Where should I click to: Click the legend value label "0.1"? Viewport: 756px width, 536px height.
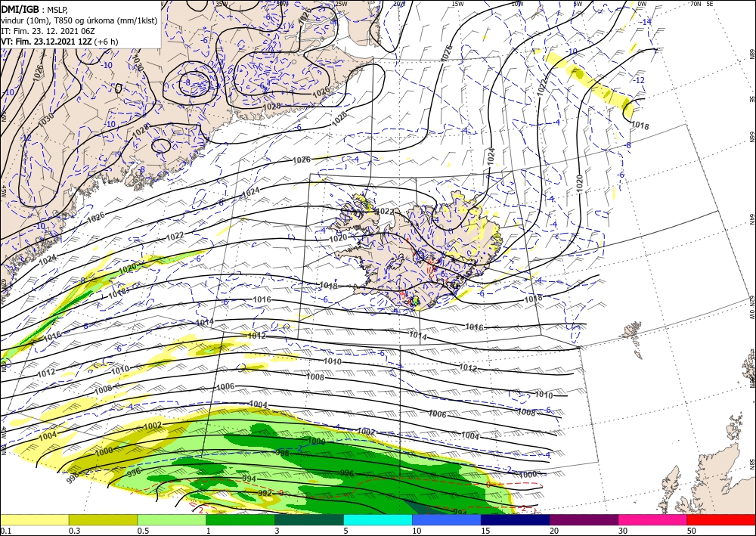tap(5, 531)
